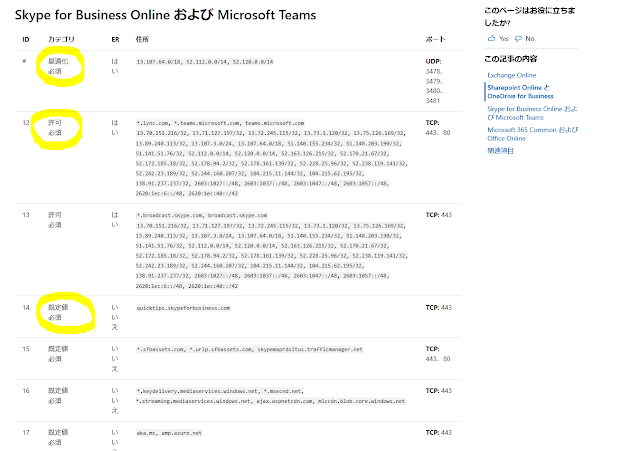Screen dimensions: 640x451
Task: Click the UDP port label
Action: point(433,61)
